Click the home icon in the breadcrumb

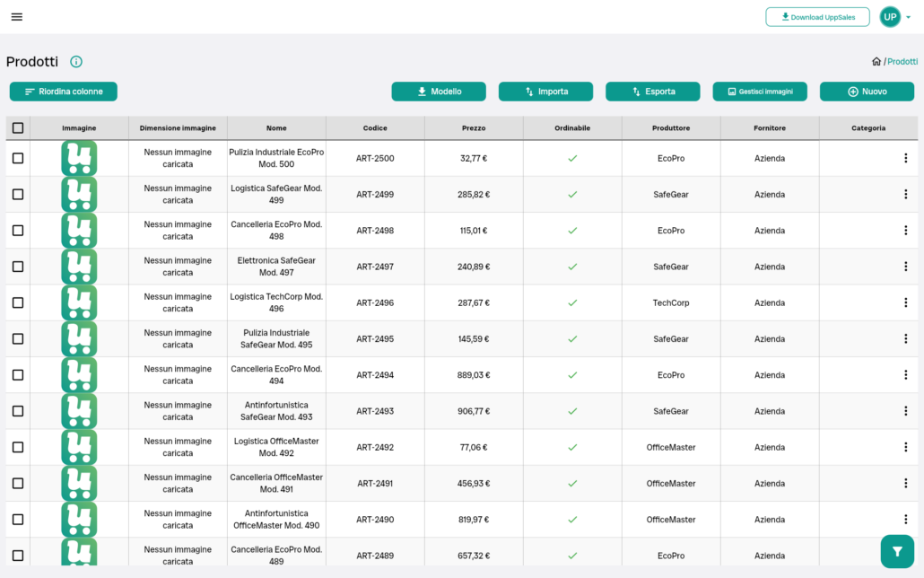pos(876,61)
